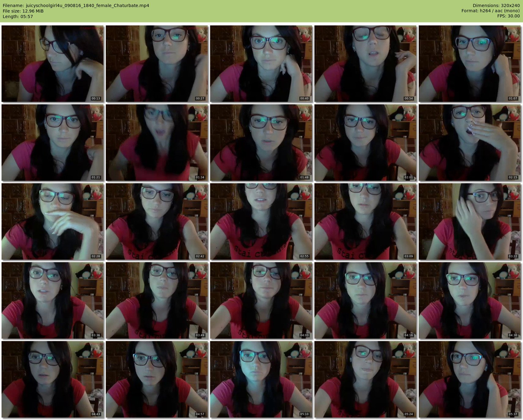Open the thumbnail at 01:48

coord(261,143)
